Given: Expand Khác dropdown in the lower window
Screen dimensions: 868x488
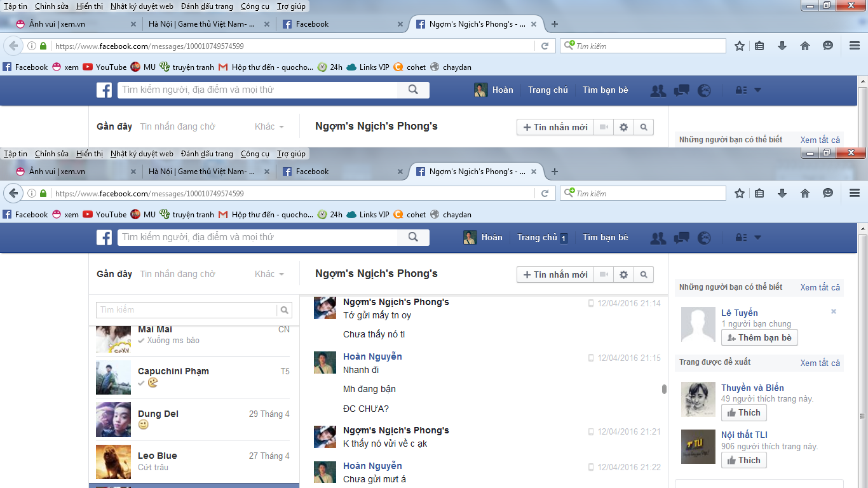Looking at the screenshot, I should coord(269,274).
